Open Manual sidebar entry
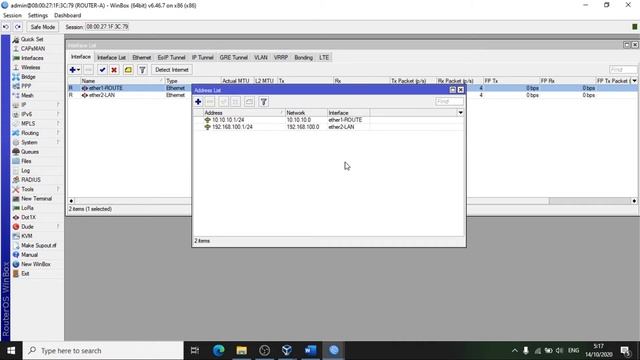Viewport: 640px width, 360px height. coord(29,255)
